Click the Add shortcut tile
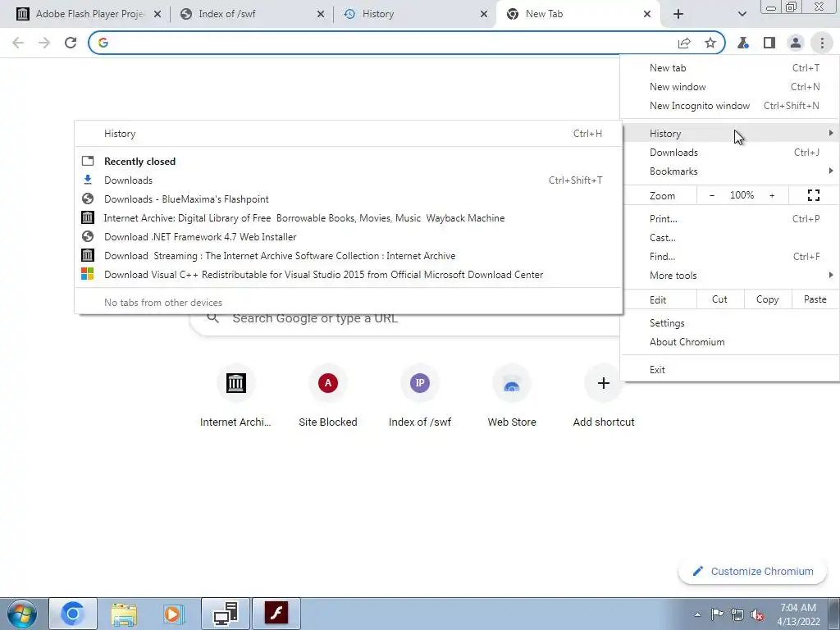 [604, 395]
